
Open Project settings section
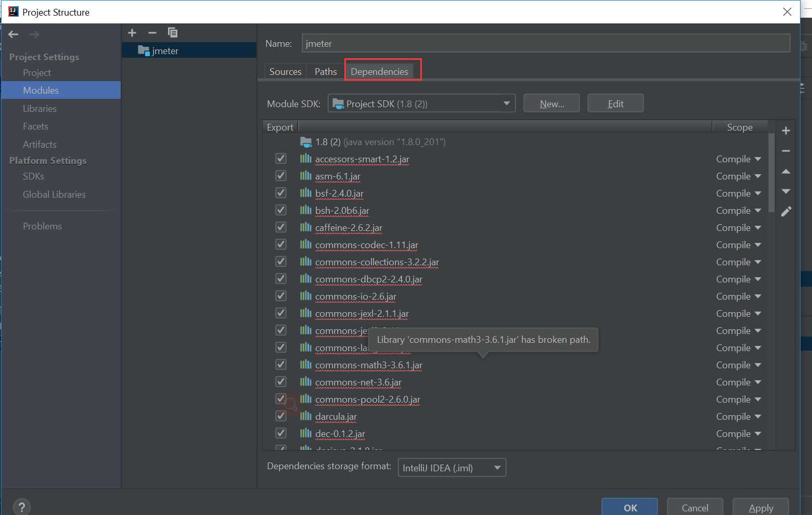pyautogui.click(x=37, y=73)
